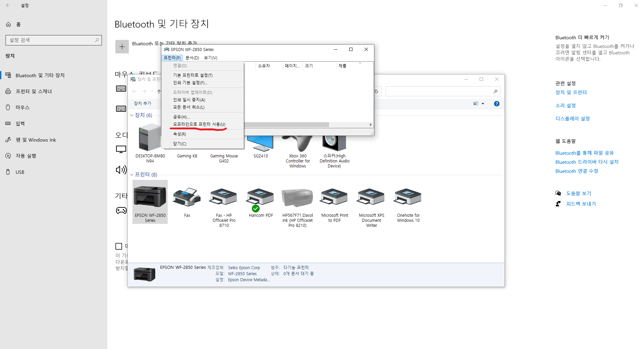Open 펜 및 Windows Ink in sidebar
Image resolution: width=644 pixels, height=349 pixels.
[x=54, y=140]
